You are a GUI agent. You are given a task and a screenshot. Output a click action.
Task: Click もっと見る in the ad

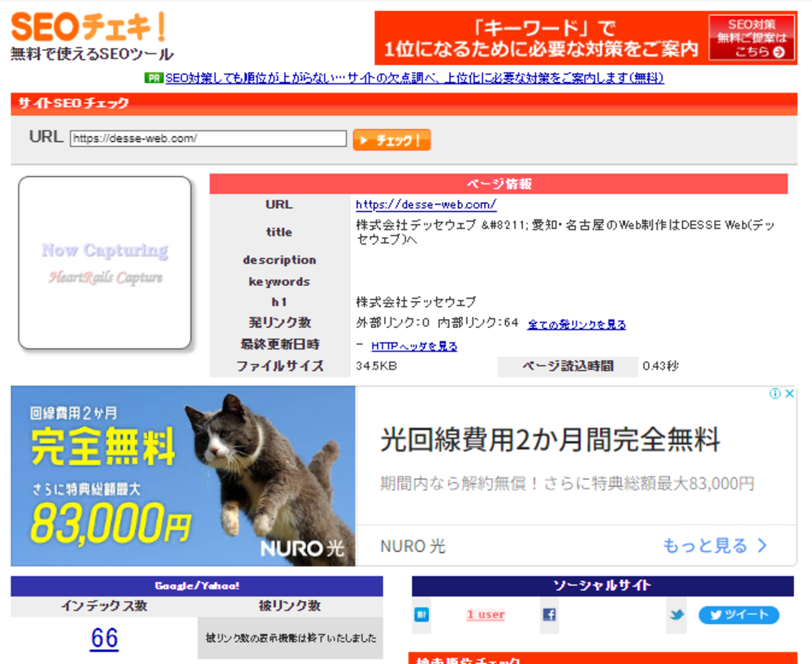705,545
